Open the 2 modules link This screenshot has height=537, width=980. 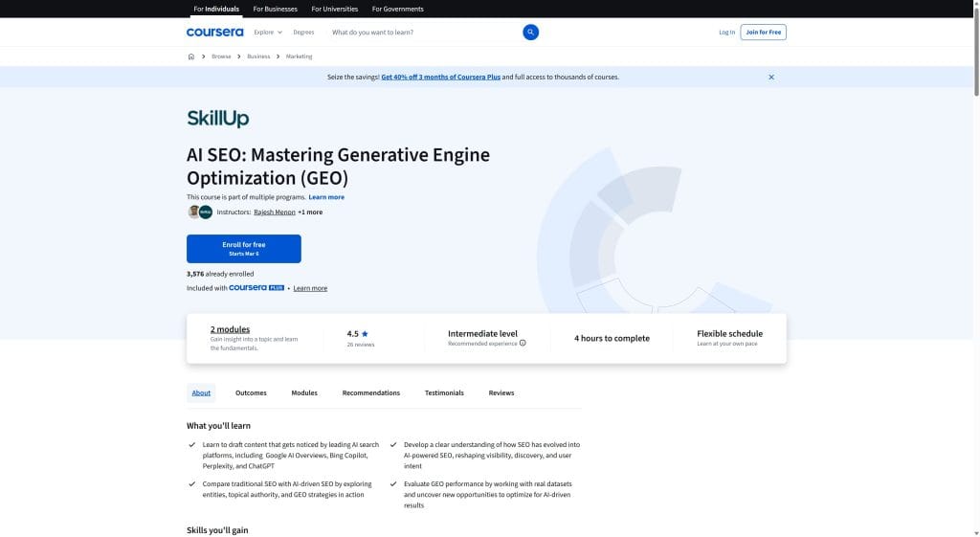click(x=230, y=329)
